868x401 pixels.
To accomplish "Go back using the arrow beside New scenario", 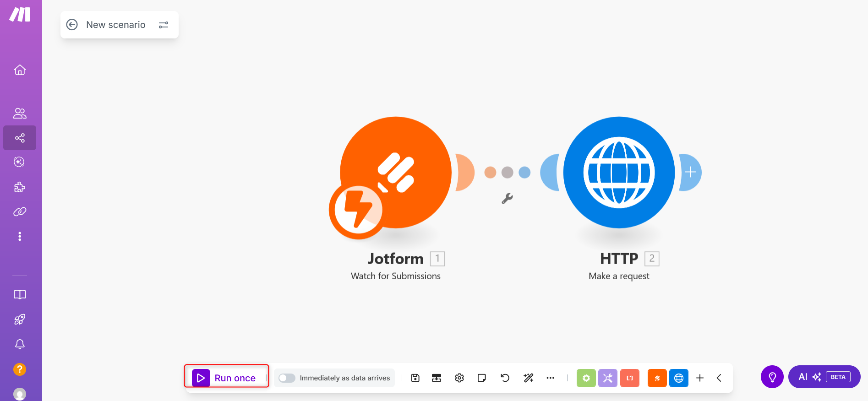I will tap(72, 25).
